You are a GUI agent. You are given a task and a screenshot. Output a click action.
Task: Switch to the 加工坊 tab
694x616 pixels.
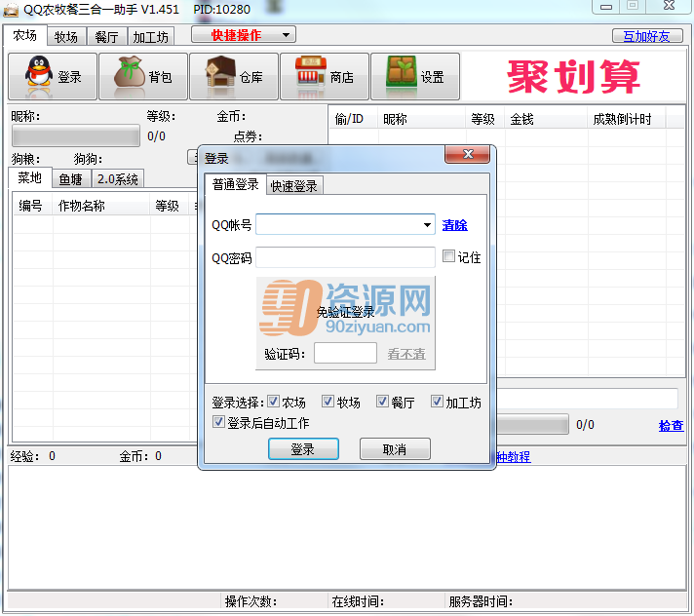[x=150, y=37]
